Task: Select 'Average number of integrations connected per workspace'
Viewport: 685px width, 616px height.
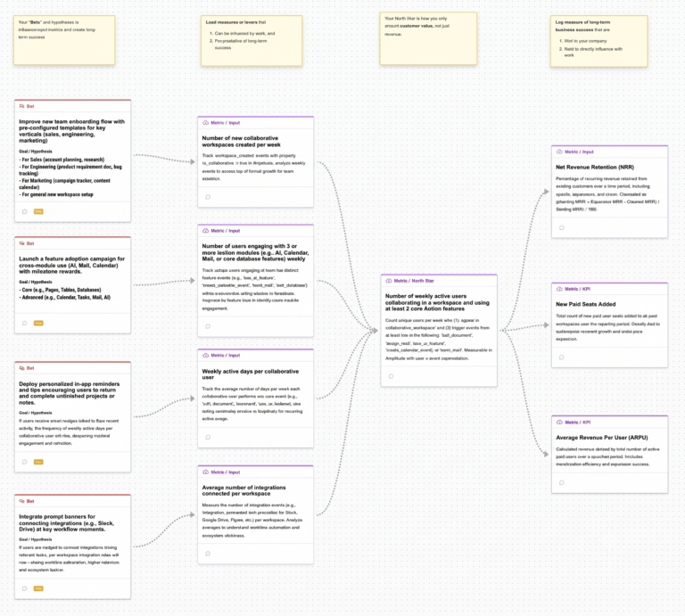Action: tap(243, 490)
